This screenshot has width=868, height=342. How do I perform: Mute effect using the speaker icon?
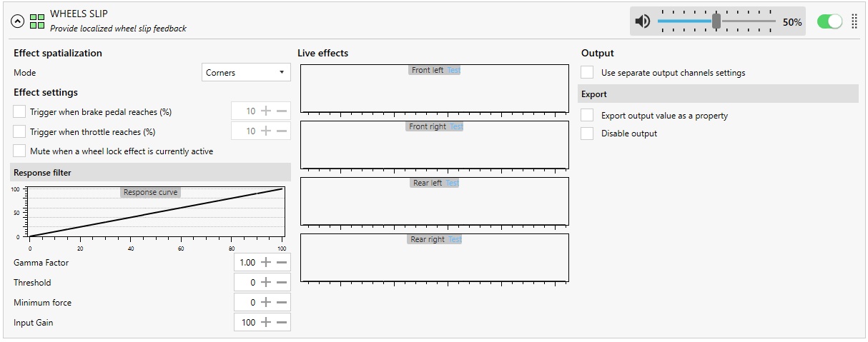tap(643, 21)
